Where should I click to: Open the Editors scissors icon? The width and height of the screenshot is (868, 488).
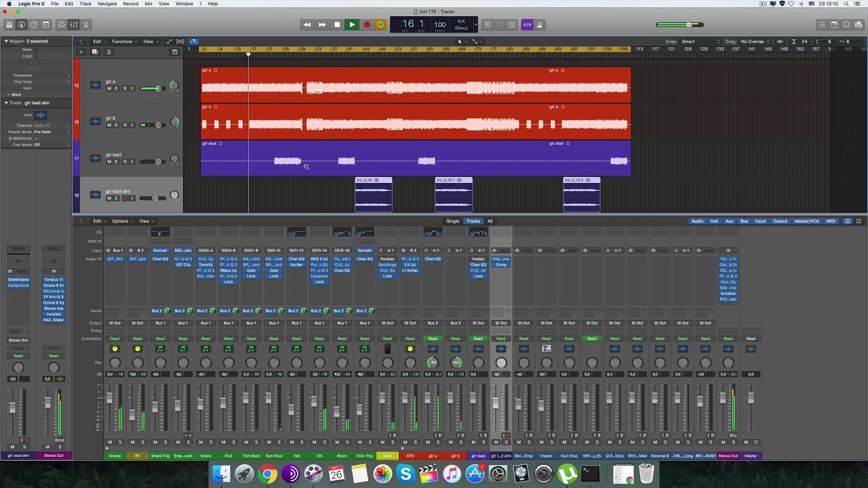[86, 25]
